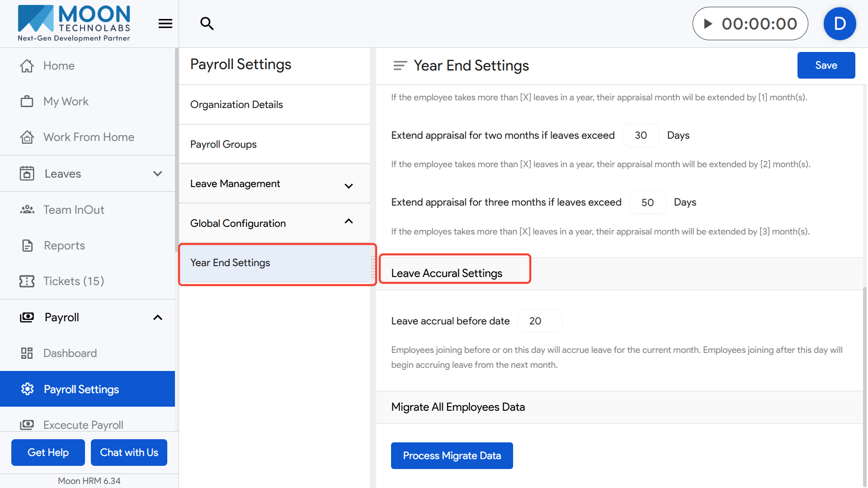This screenshot has width=868, height=488.
Task: Open Reports from sidebar
Action: click(x=64, y=245)
